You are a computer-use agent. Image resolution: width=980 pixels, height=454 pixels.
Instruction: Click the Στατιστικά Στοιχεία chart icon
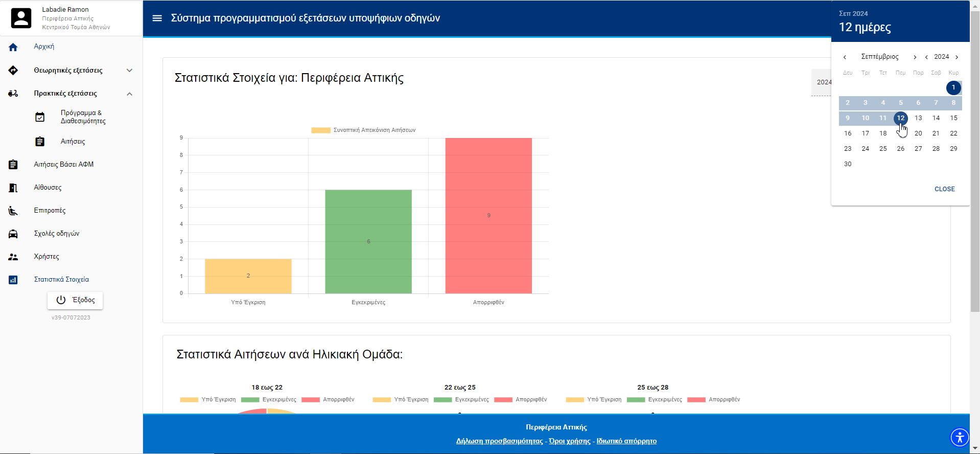click(13, 280)
